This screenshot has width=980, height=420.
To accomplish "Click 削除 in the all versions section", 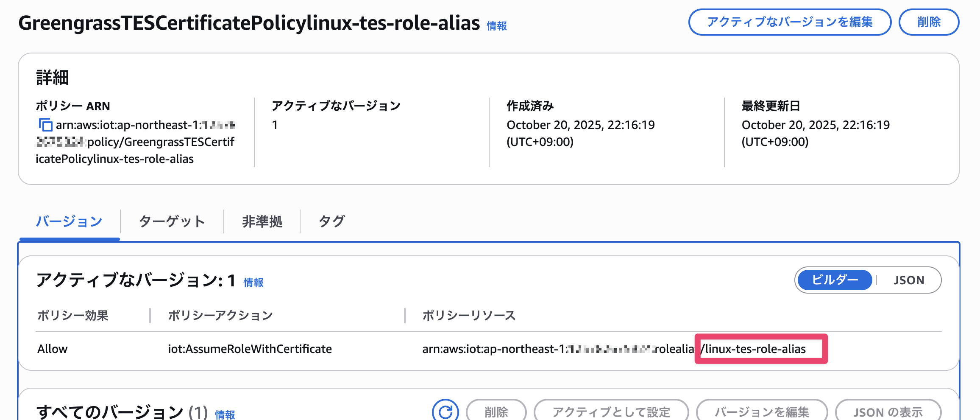I will click(x=496, y=412).
